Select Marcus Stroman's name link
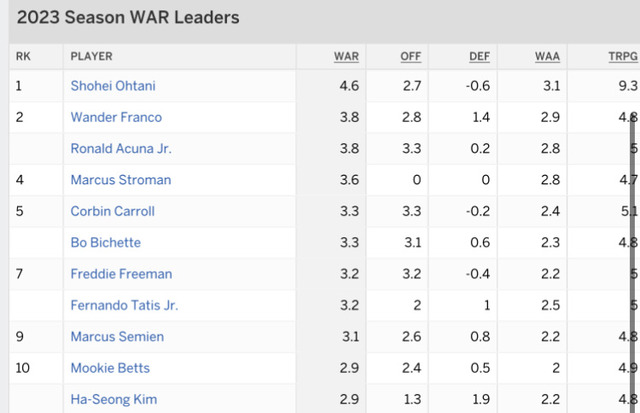Viewport: 640px width, 413px height. [121, 180]
